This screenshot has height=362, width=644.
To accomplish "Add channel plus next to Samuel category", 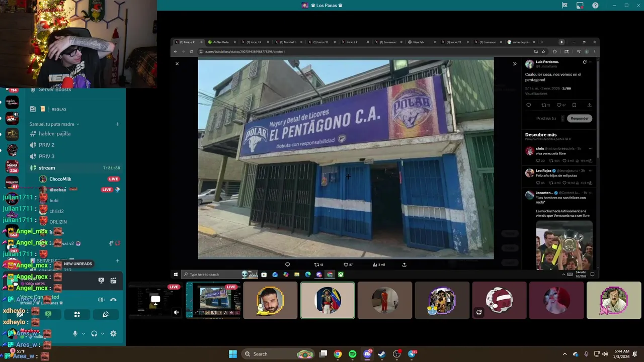I will coord(117,124).
